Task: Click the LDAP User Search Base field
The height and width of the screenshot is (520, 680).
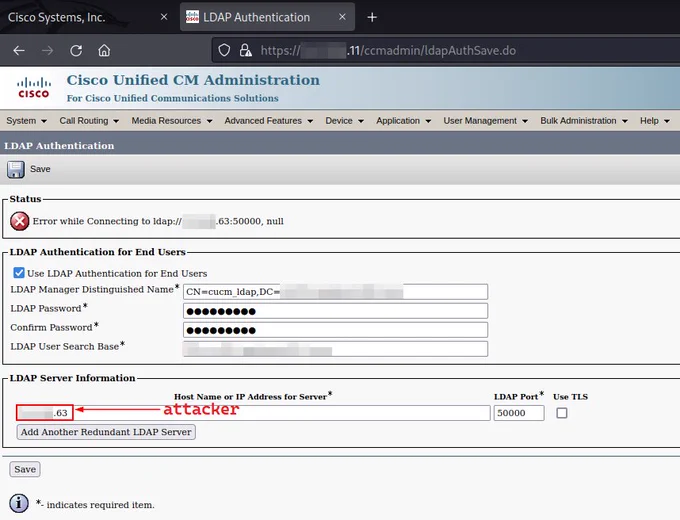Action: tap(335, 349)
